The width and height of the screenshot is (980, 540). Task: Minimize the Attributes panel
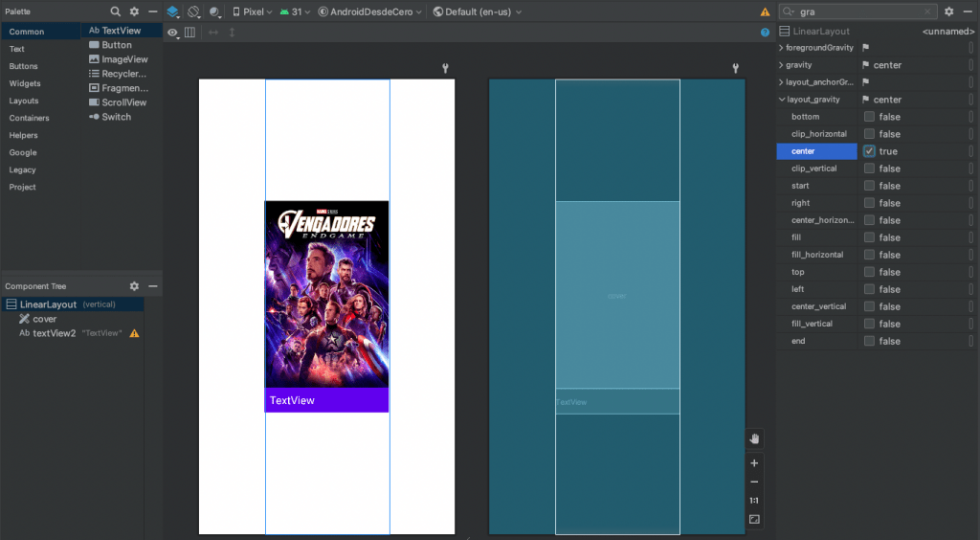click(968, 11)
